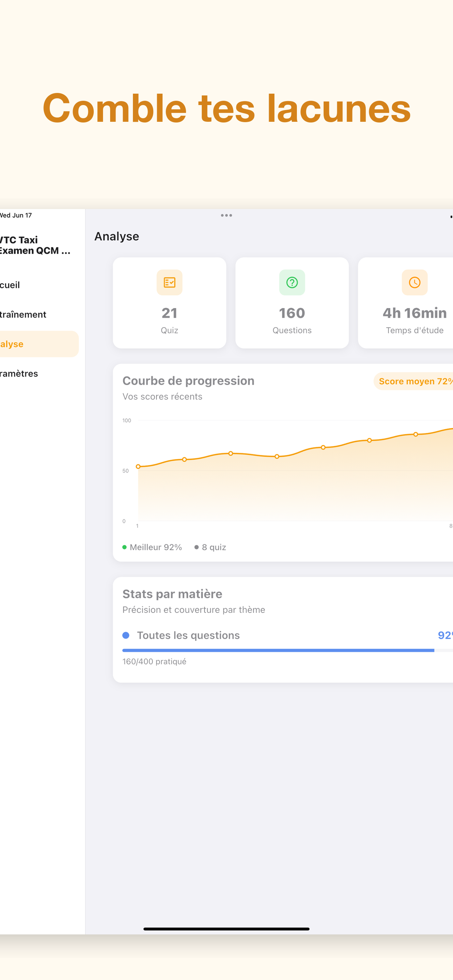Open the 160 Questions stat card

click(292, 303)
